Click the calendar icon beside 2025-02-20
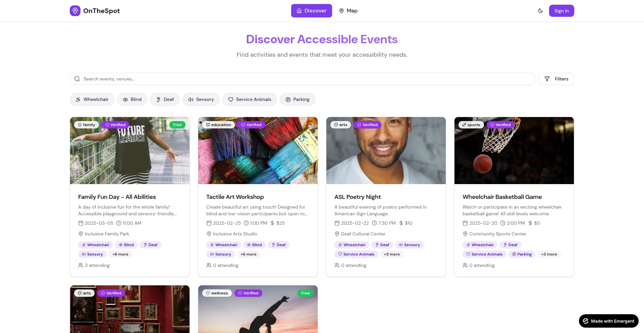Viewport: 644px width, 333px height. (465, 223)
